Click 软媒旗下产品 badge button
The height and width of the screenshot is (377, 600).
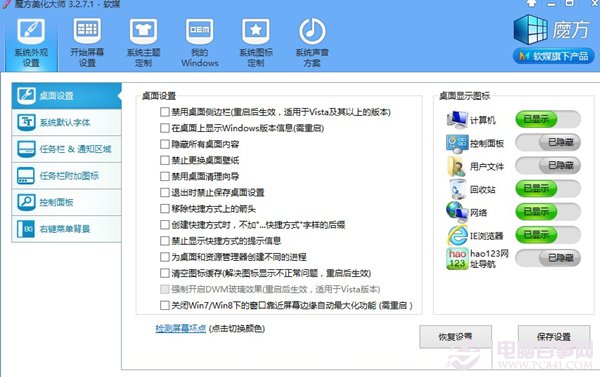(553, 56)
